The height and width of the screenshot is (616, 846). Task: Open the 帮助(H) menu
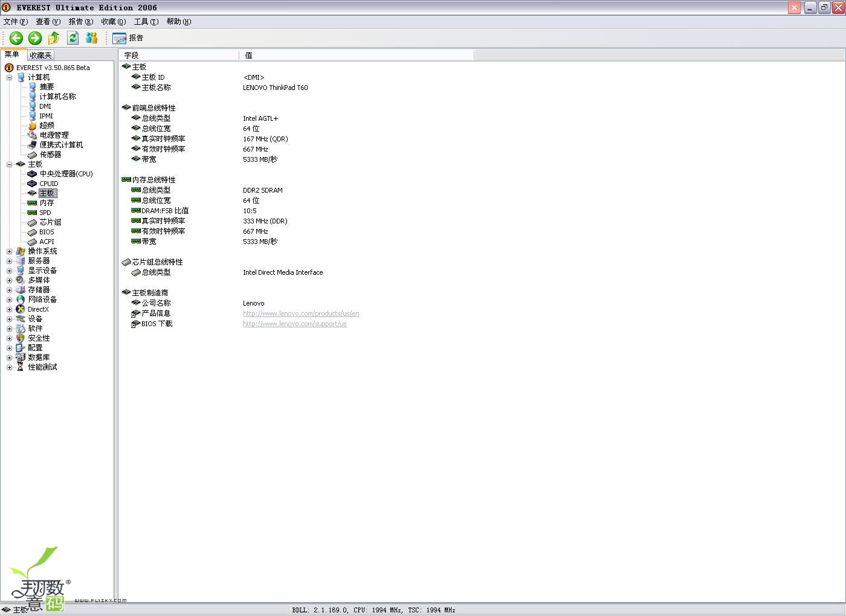coord(179,22)
